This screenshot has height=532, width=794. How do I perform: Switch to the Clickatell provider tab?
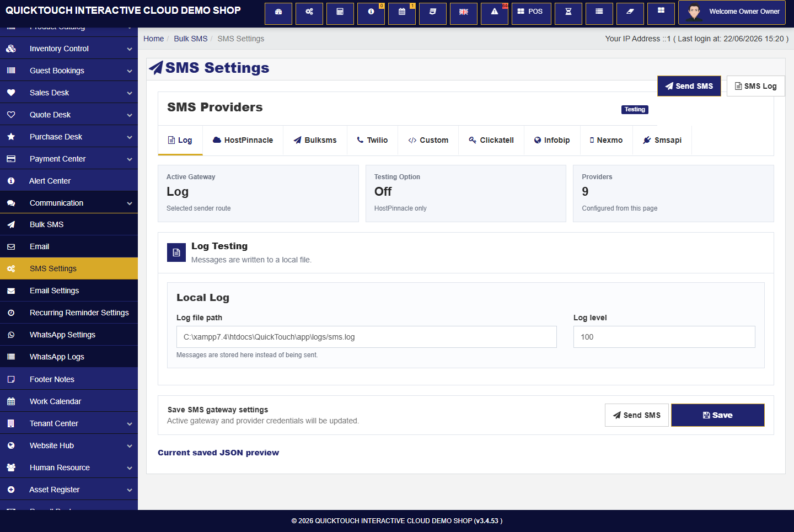491,140
